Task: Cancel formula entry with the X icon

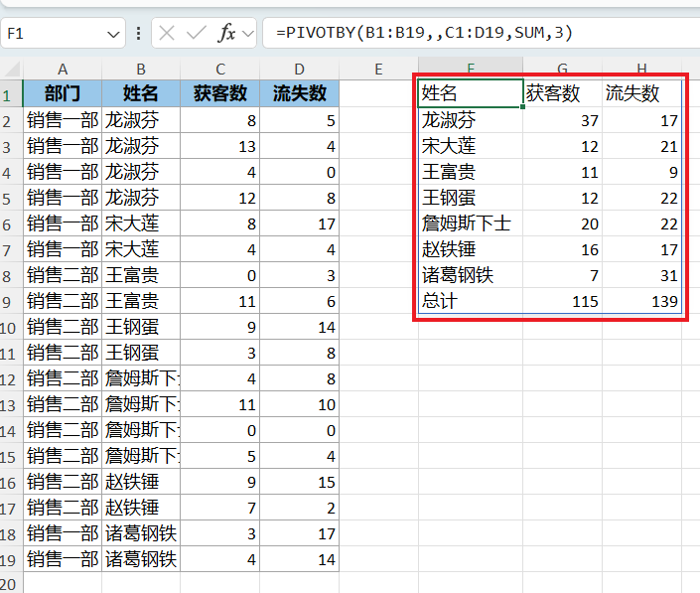Action: point(167,33)
